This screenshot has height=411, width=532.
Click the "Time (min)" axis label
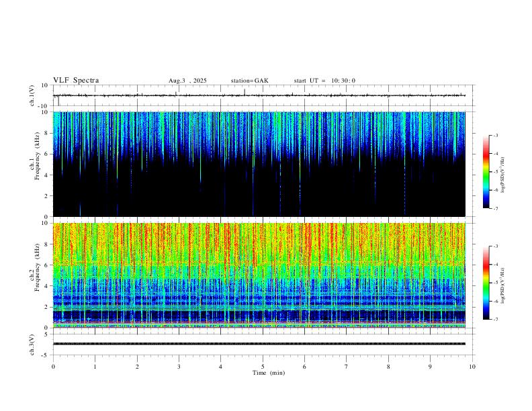[269, 373]
